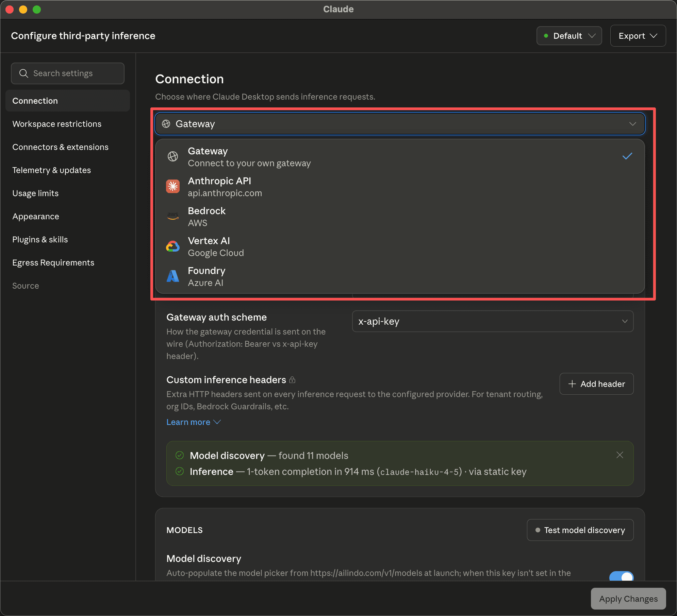Dismiss the model discovery result banner
677x616 pixels.
coord(620,455)
